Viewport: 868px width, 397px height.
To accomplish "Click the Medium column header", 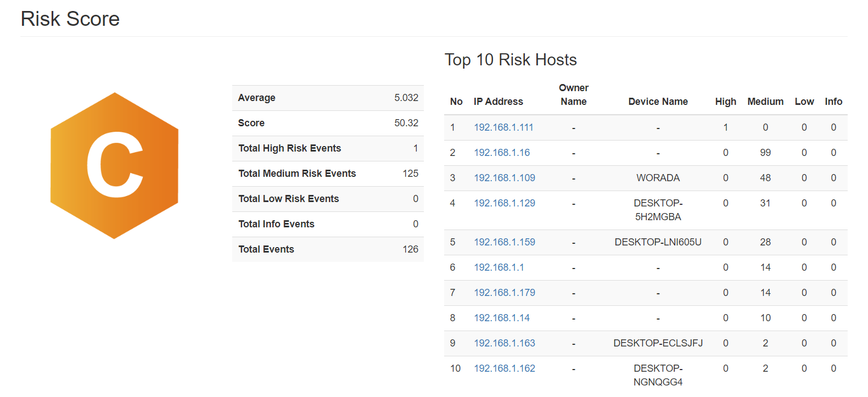I will [765, 102].
